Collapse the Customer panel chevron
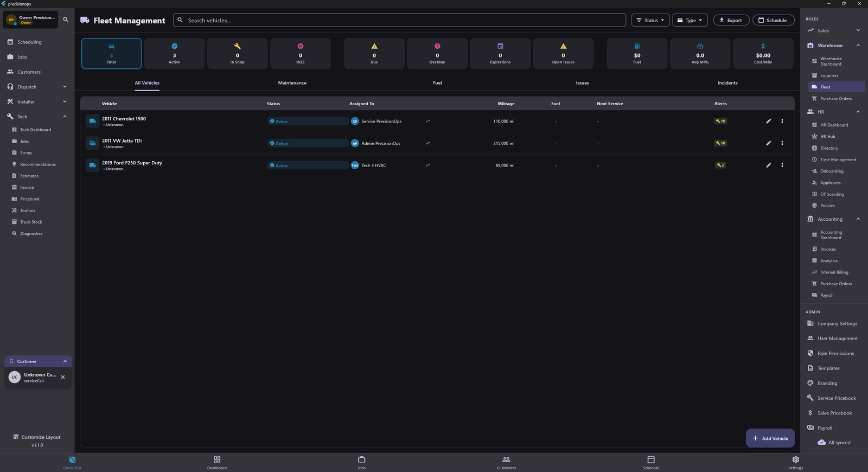Viewport: 868px width, 472px height. click(65, 361)
